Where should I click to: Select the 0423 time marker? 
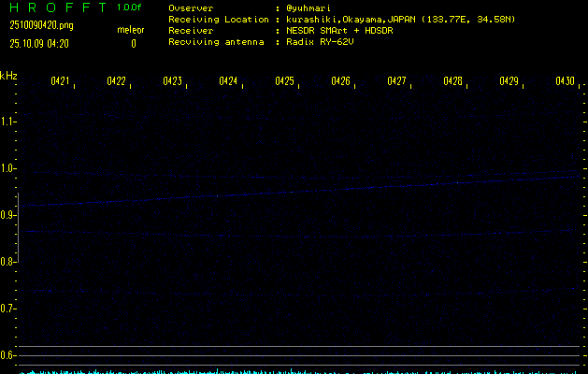pyautogui.click(x=172, y=82)
